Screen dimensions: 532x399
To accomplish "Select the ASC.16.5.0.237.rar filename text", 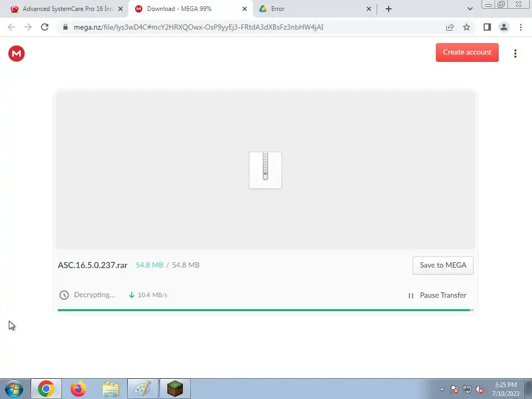I will (92, 265).
